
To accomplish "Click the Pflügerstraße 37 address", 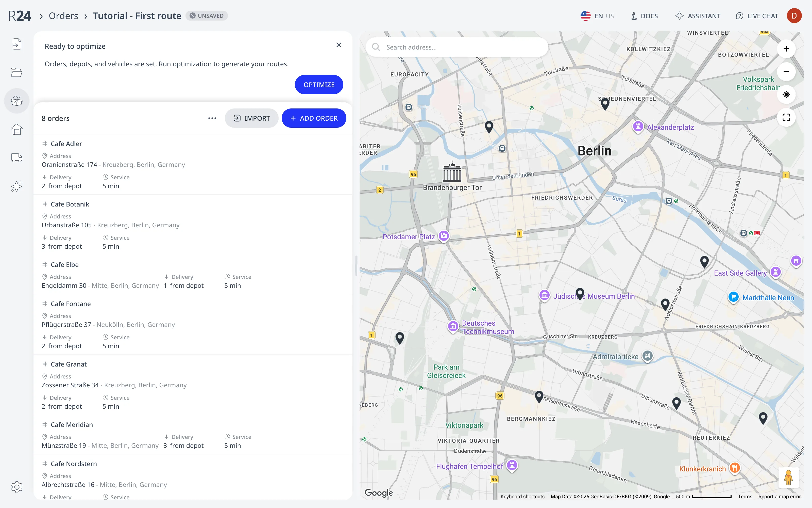I will coord(108,325).
